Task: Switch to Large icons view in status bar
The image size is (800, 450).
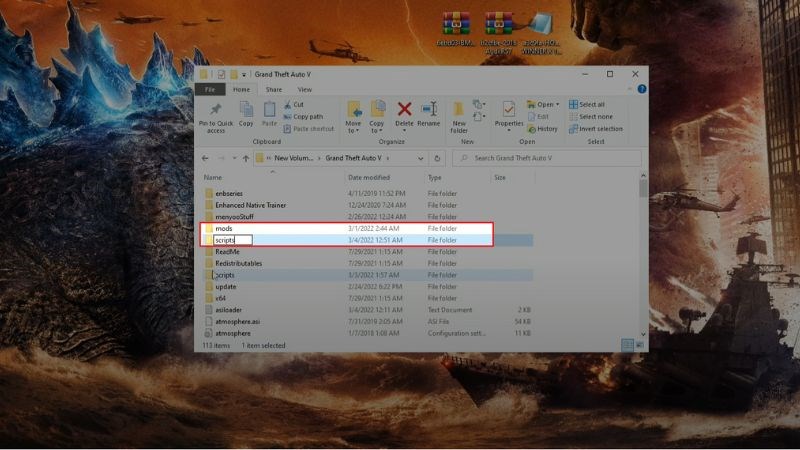Action: pos(639,345)
